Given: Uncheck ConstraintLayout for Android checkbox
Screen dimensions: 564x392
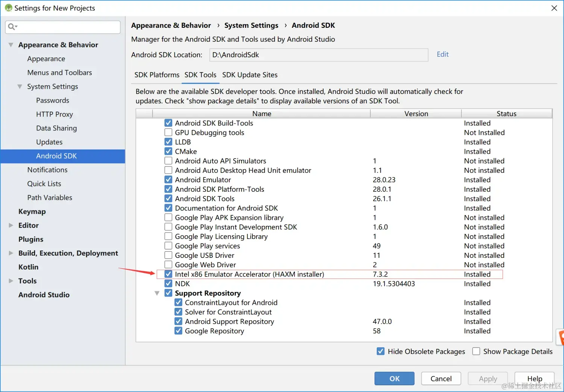Looking at the screenshot, I should tap(179, 302).
